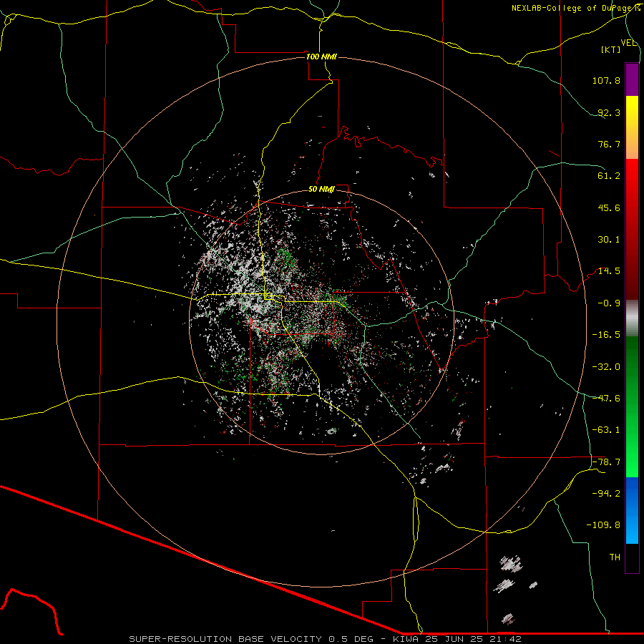
Task: Click the -94.2 velocity scale label
Action: click(x=606, y=493)
